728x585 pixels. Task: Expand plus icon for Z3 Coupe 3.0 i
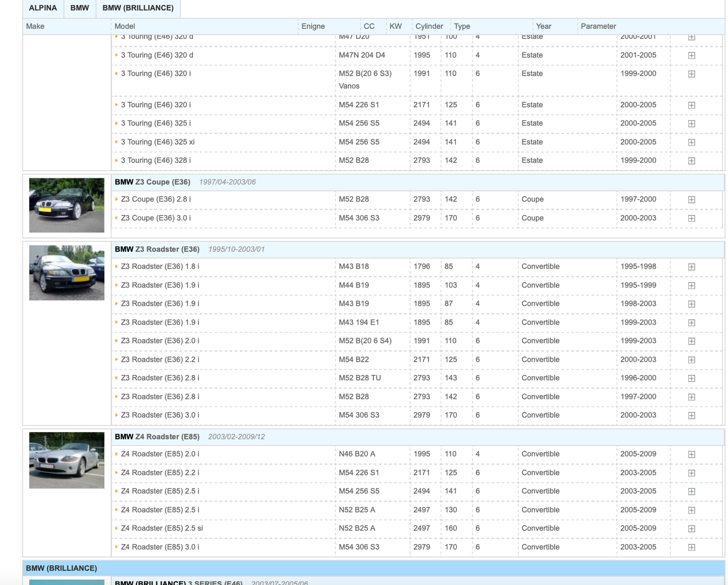(691, 218)
